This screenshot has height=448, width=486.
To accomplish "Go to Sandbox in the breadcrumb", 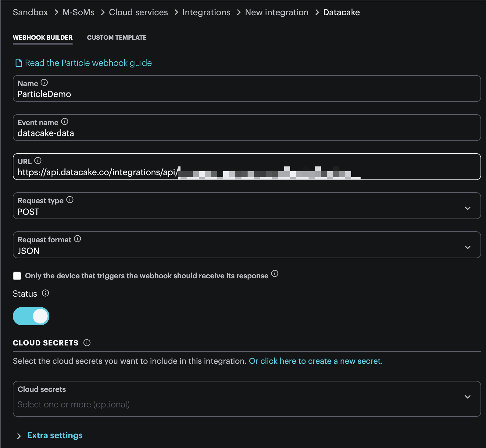I will coord(30,12).
